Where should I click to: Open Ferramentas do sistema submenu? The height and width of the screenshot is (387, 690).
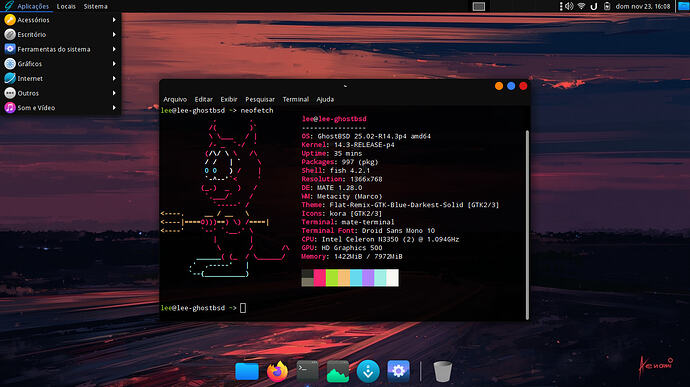(61, 49)
